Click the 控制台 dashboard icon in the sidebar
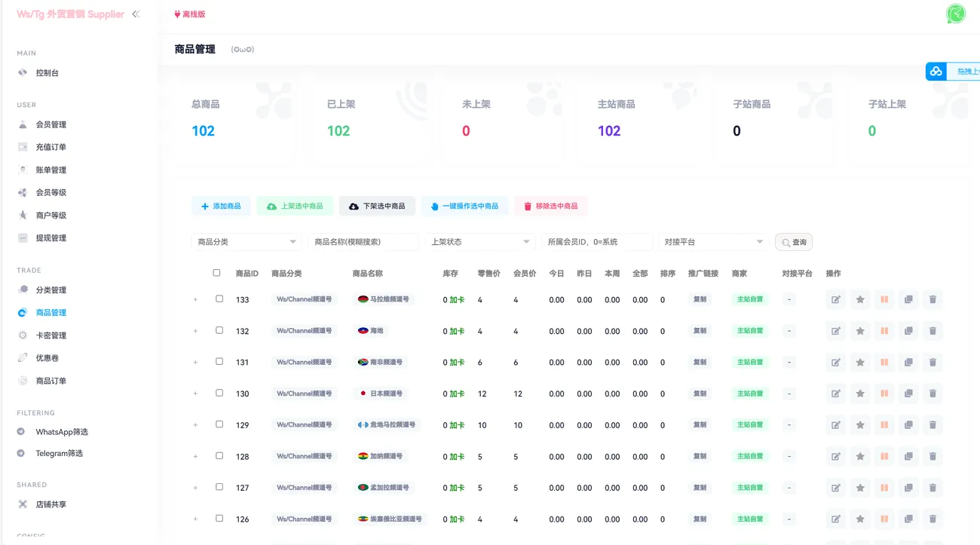Viewport: 980px width, 545px height. click(x=21, y=72)
